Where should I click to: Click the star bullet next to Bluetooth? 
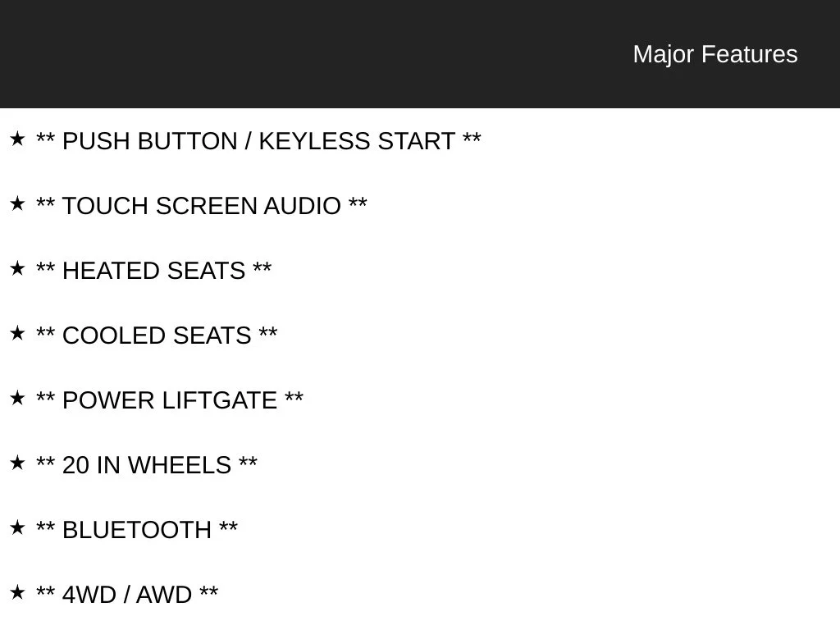coord(17,527)
